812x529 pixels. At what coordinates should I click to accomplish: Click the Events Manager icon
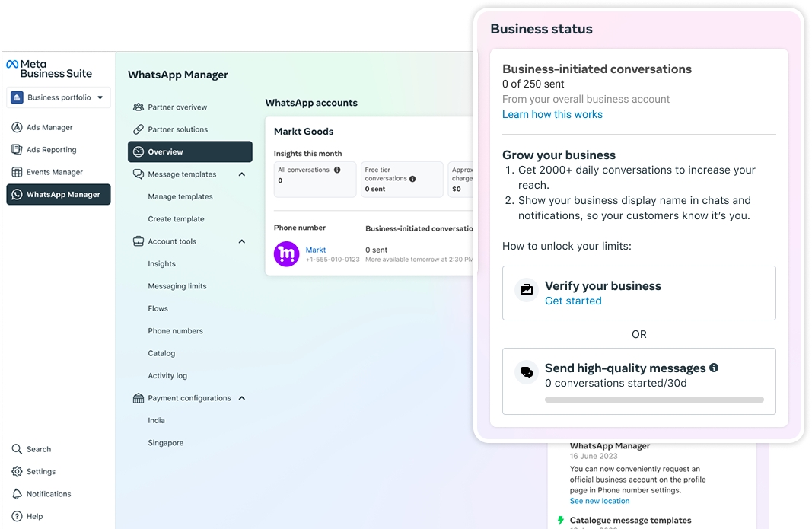coord(17,172)
